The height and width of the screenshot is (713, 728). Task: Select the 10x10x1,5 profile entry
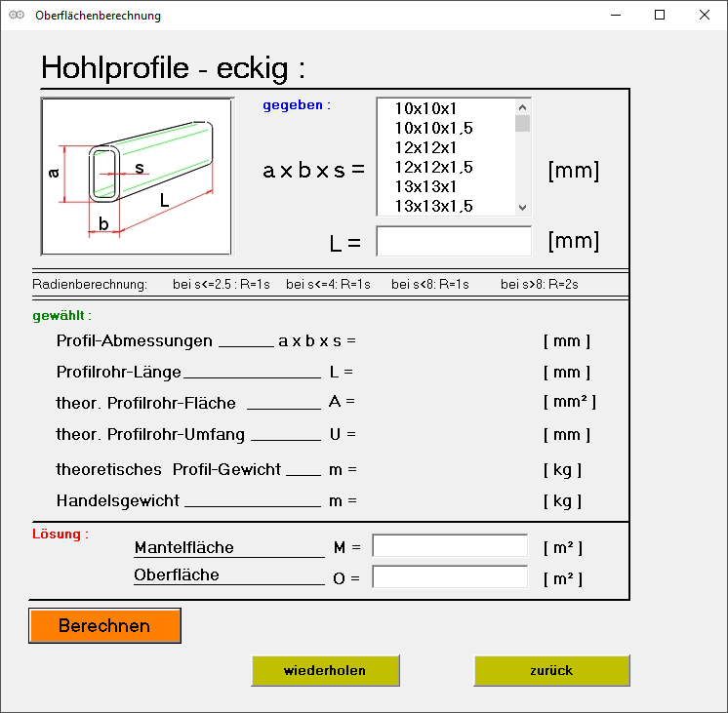pyautogui.click(x=433, y=129)
